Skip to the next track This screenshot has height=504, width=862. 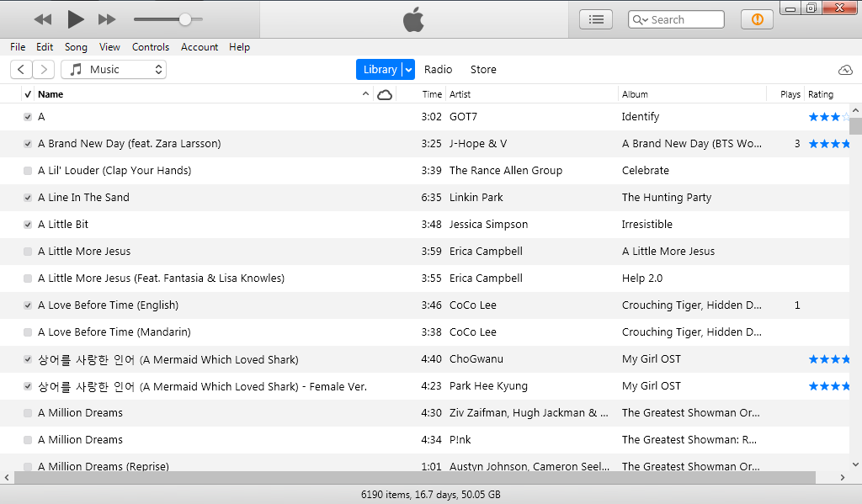107,19
